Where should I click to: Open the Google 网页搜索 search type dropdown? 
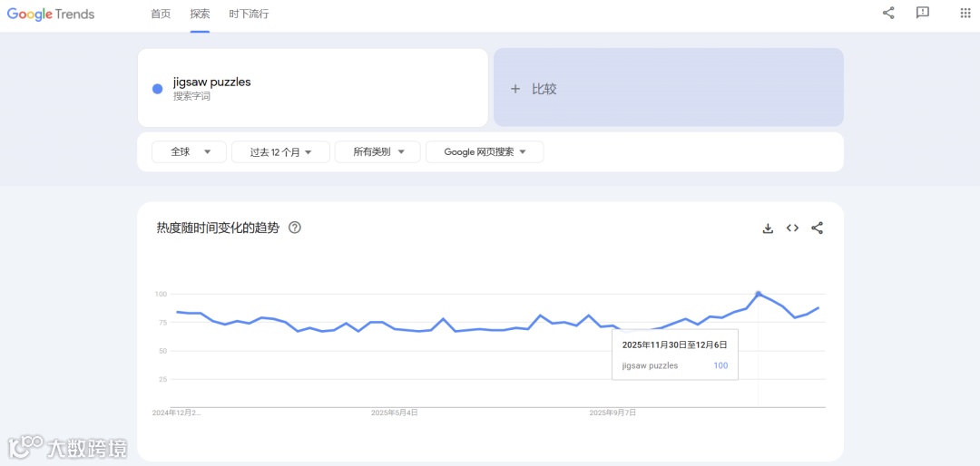click(485, 151)
